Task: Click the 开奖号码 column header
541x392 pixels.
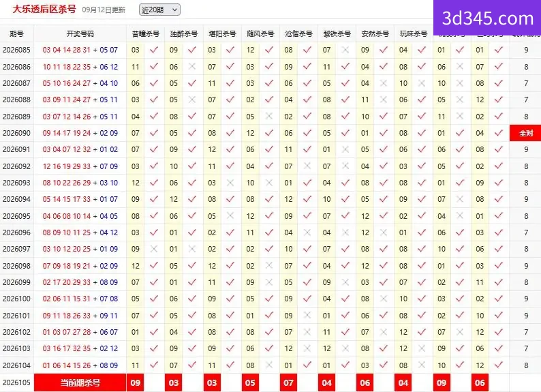Action: pos(80,33)
